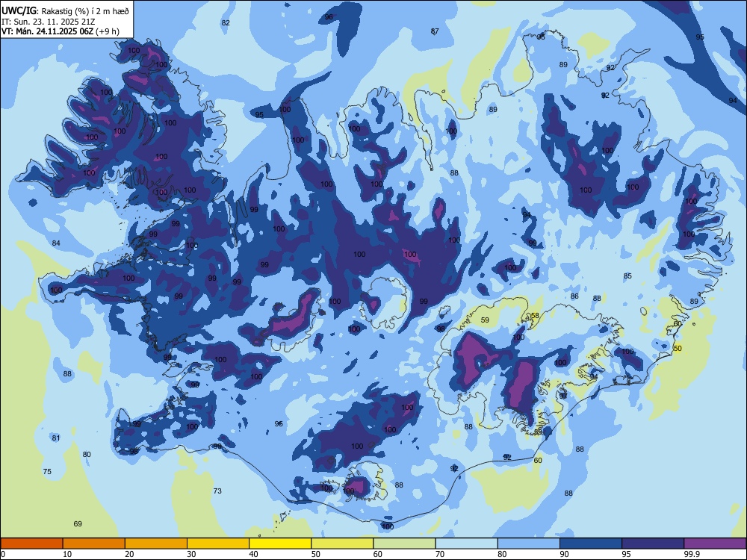Choose the dark navy 95–99.9 legend segment
Image resolution: width=747 pixels, height=560 pixels.
point(653,544)
